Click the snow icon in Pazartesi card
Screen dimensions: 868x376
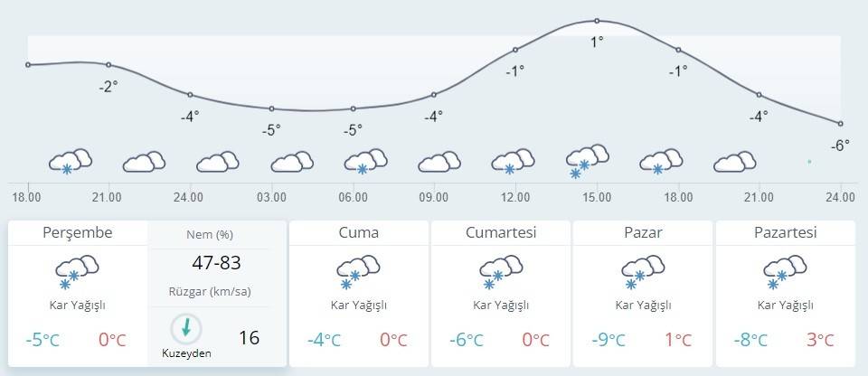coord(785,271)
